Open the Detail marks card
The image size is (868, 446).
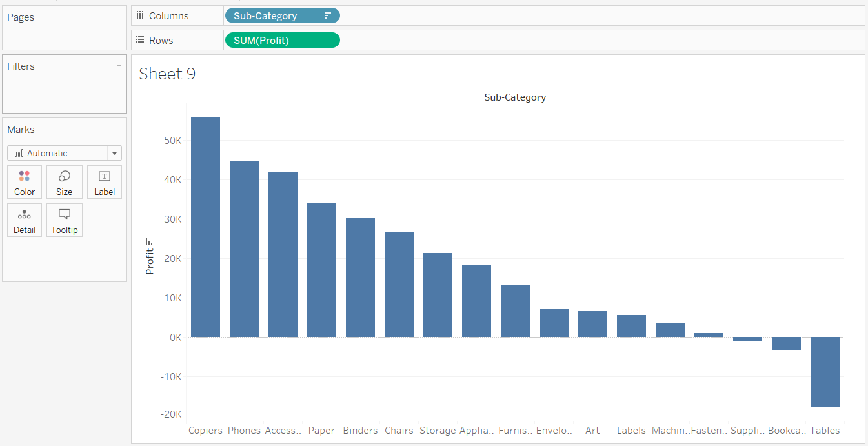pos(25,220)
